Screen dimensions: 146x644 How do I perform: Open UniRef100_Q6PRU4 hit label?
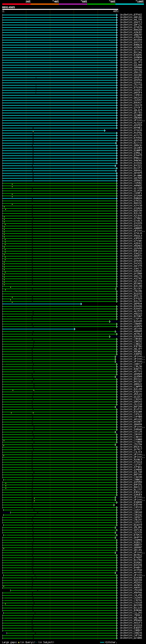(131, 304)
